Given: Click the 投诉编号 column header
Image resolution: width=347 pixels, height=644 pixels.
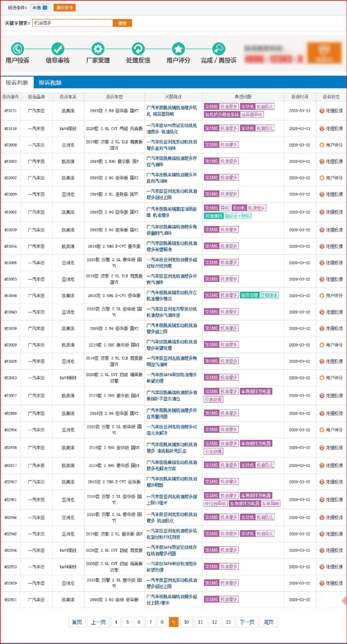Looking at the screenshot, I should coord(11,97).
